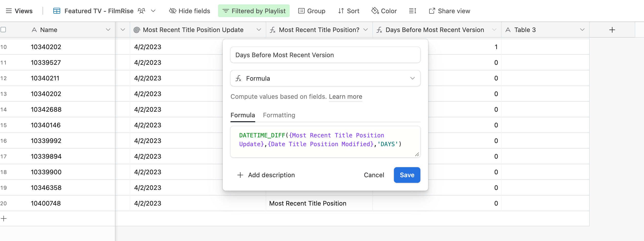Click the row number 14
Screen dimensions: 644x241
point(3,110)
